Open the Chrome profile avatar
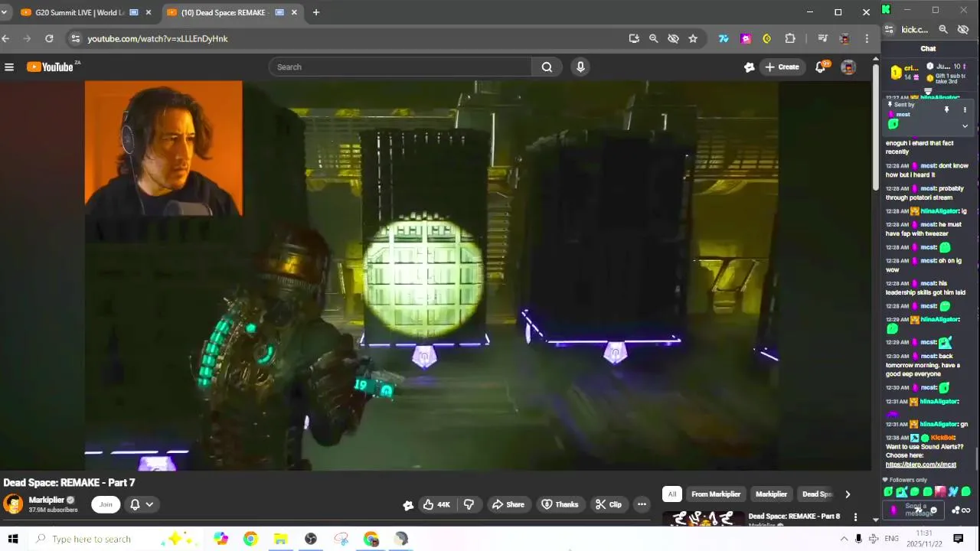Viewport: 980px width, 551px height. tap(844, 38)
